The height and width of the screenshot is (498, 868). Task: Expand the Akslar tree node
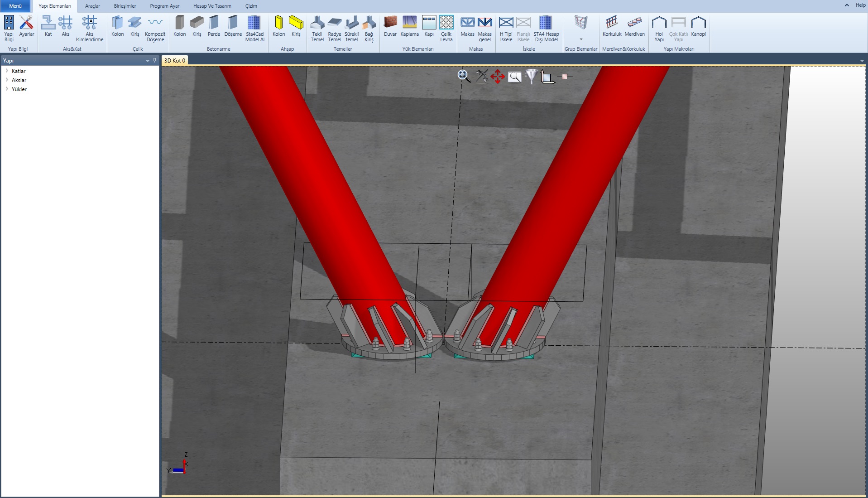point(7,80)
